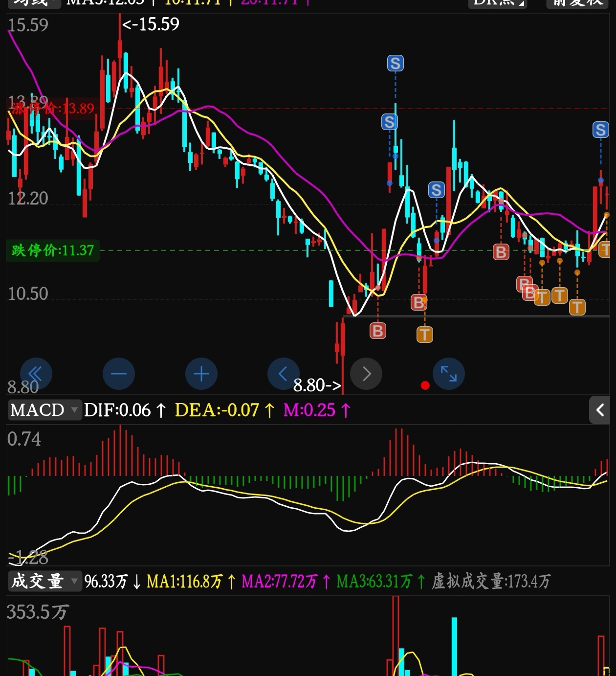Viewport: 616px width, 676px height.
Task: Tap the 0.74 MACD axis label
Action: point(24,439)
